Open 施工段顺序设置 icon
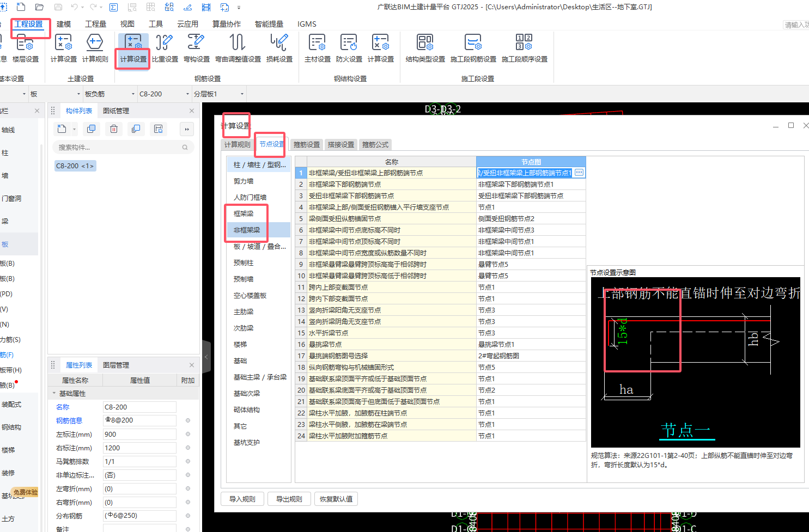Image resolution: width=809 pixels, height=532 pixels. click(524, 48)
